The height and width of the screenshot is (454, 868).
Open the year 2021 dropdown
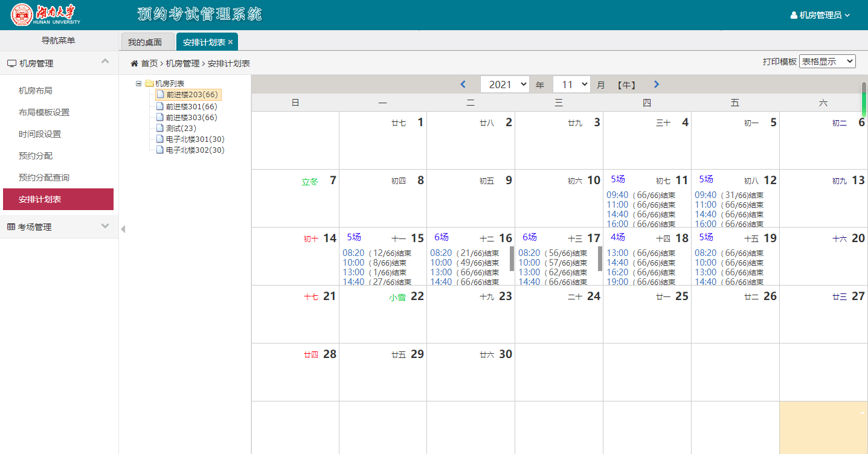coord(505,85)
